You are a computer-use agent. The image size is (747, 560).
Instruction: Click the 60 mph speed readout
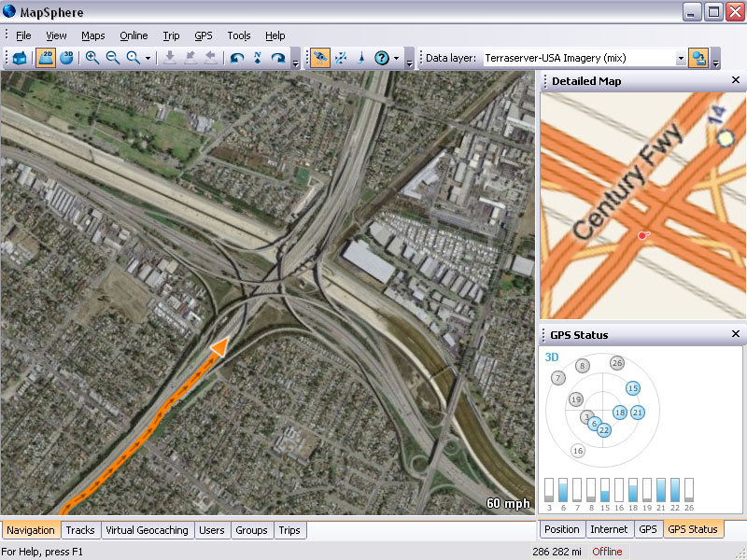508,503
